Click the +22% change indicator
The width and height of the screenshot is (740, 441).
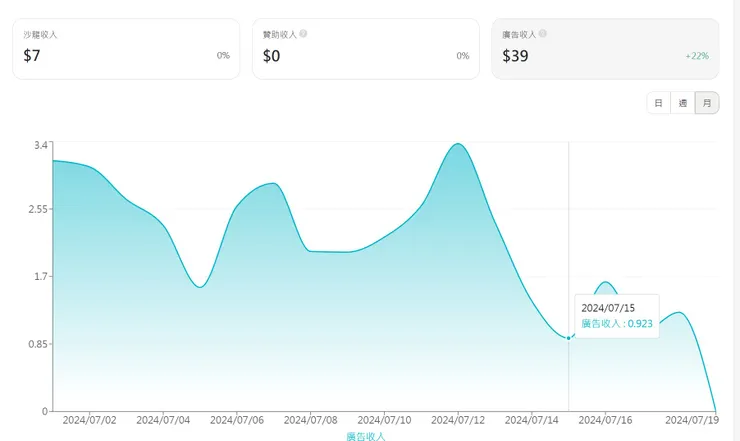697,56
